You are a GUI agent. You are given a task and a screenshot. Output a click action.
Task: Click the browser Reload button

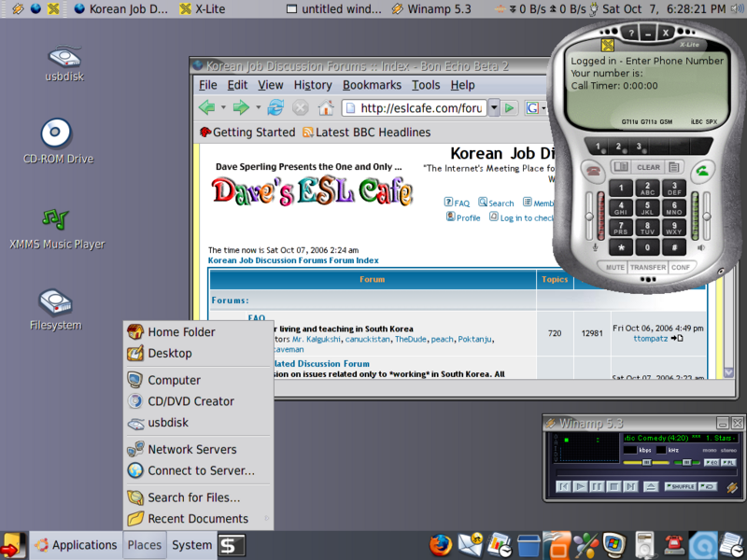tap(275, 107)
